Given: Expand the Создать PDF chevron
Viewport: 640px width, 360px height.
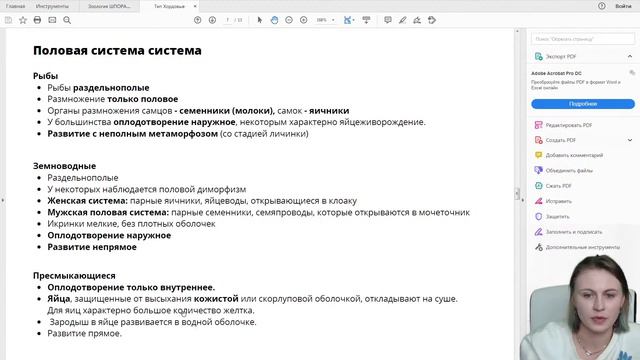Looking at the screenshot, I should [630, 140].
